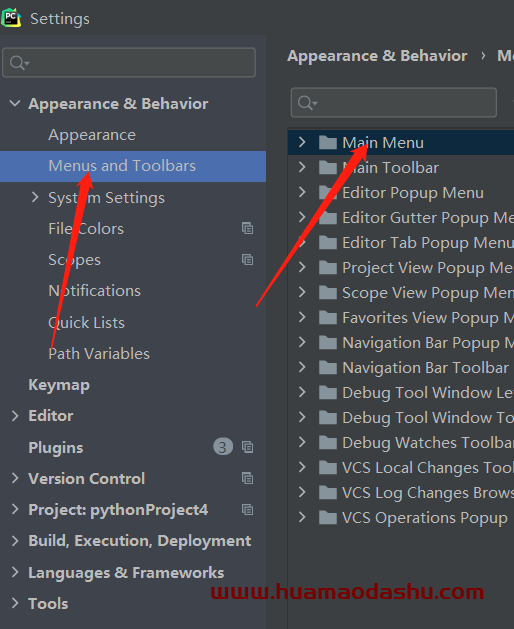Image resolution: width=514 pixels, height=629 pixels.
Task: Open Project: pythonProject4 settings
Action: click(x=118, y=510)
